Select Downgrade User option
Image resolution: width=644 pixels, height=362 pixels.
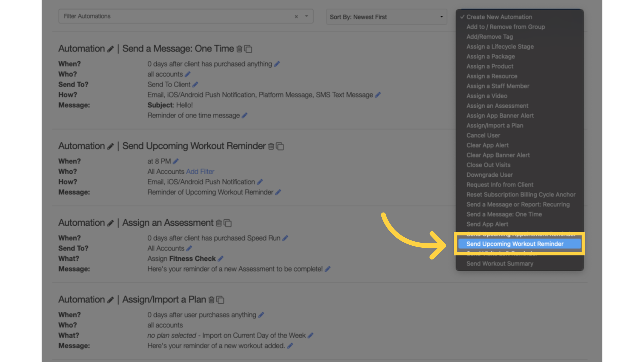click(x=520, y=175)
